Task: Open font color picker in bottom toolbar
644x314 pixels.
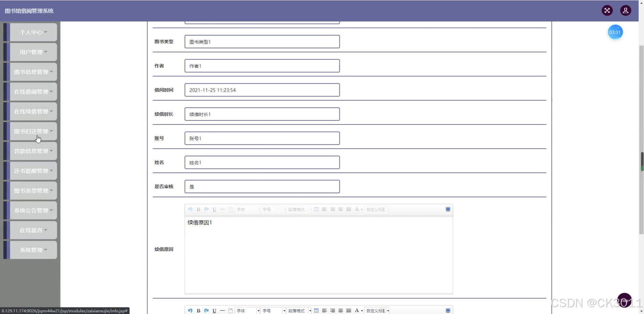Action: click(358, 311)
